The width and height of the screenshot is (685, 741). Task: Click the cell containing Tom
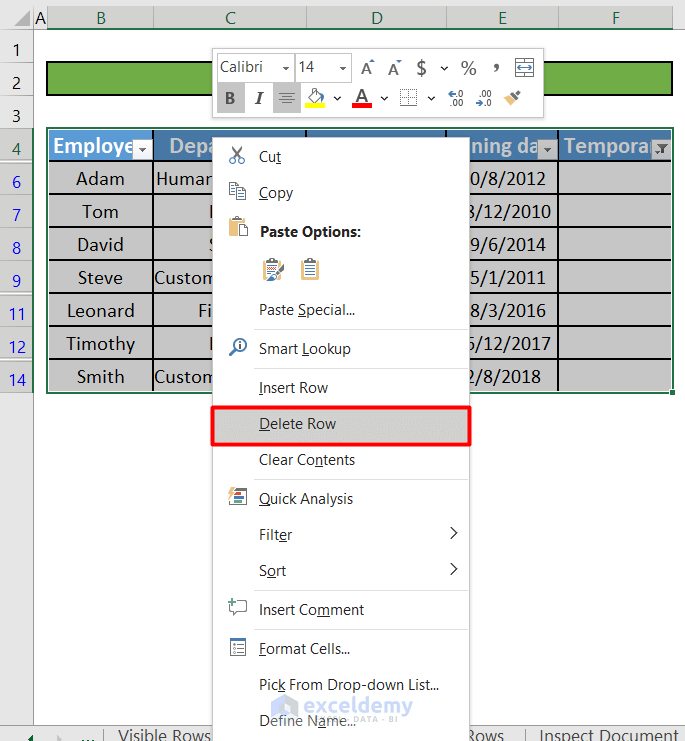101,212
